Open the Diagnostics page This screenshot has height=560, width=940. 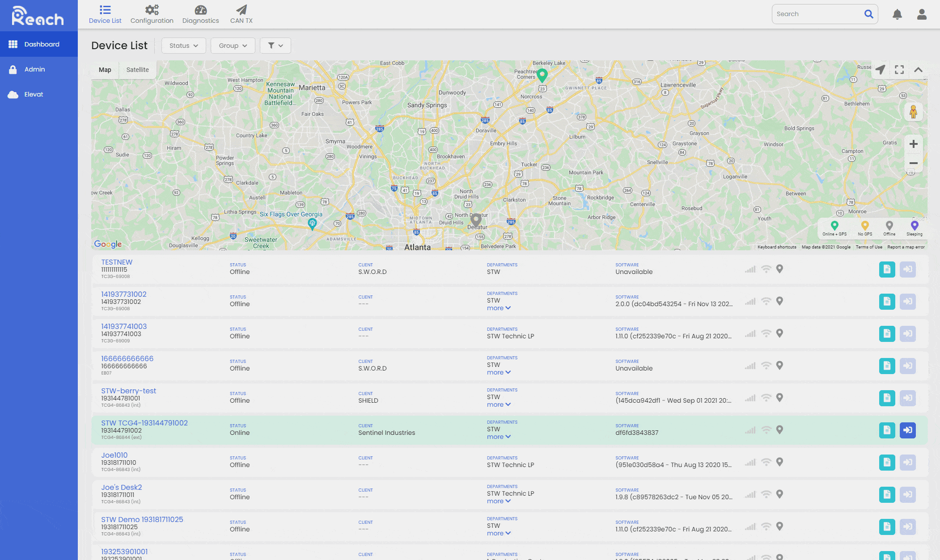pyautogui.click(x=200, y=13)
